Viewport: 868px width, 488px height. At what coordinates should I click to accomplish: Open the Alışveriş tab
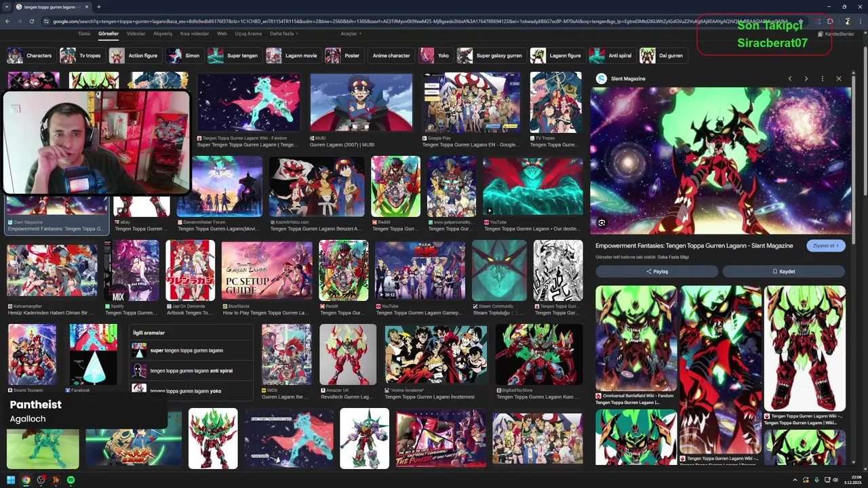click(x=163, y=33)
